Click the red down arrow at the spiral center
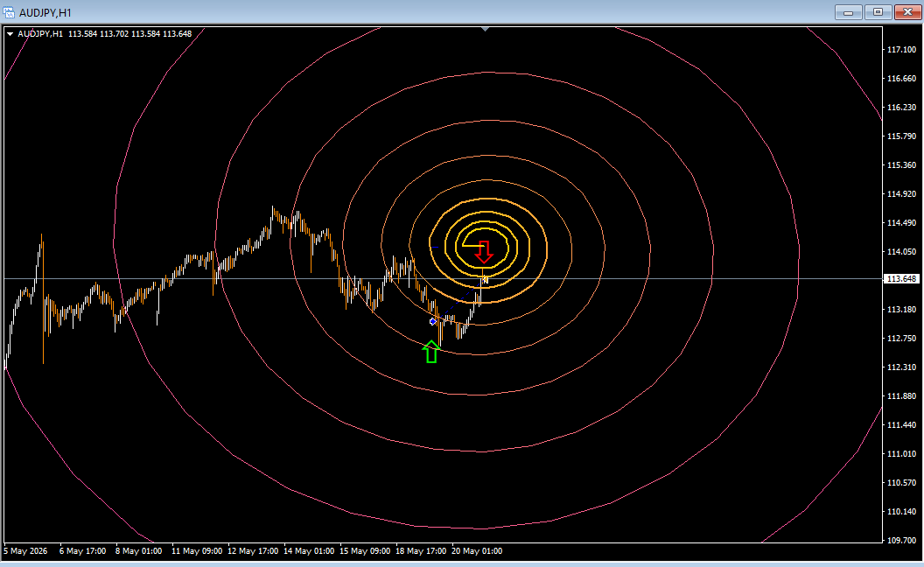The height and width of the screenshot is (567, 924). pos(485,252)
